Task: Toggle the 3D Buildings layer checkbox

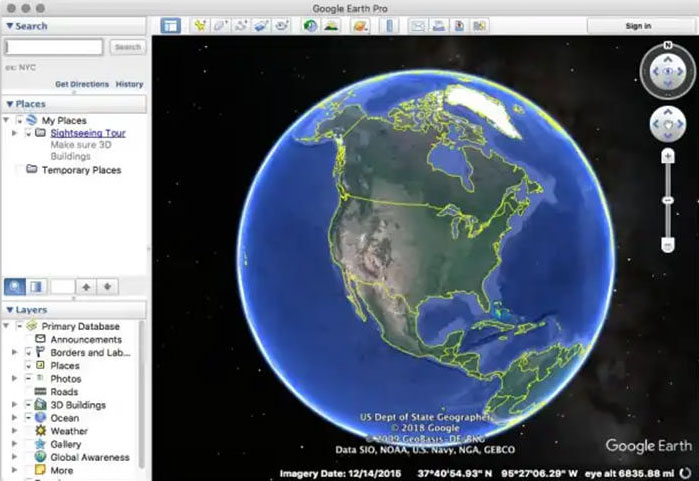Action: [x=29, y=405]
